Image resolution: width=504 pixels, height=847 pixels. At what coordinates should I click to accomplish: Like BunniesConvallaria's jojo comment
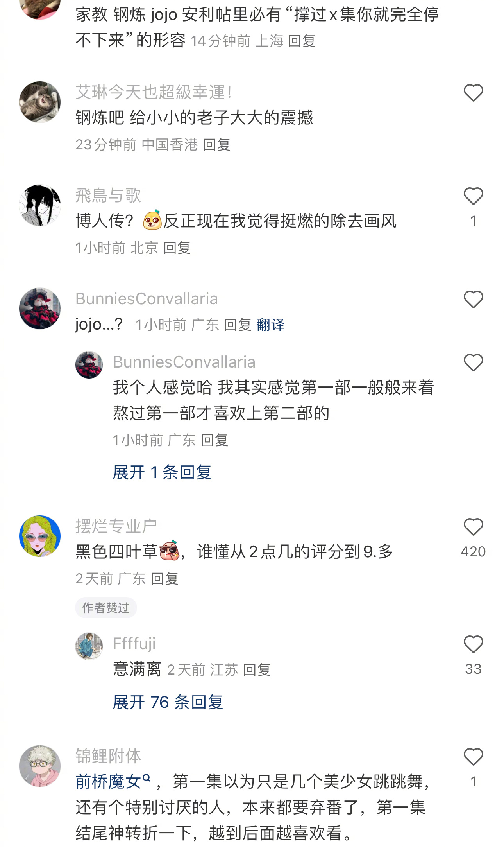[473, 300]
